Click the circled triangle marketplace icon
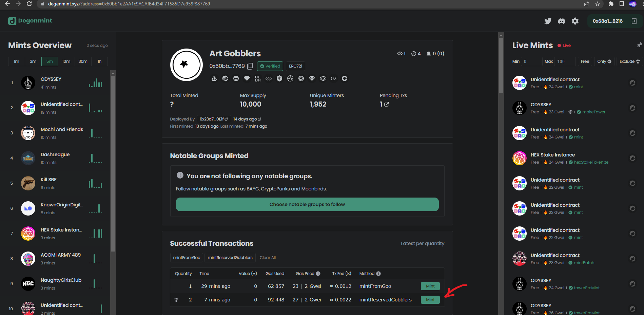Viewport: 644px width, 315px height. click(290, 78)
